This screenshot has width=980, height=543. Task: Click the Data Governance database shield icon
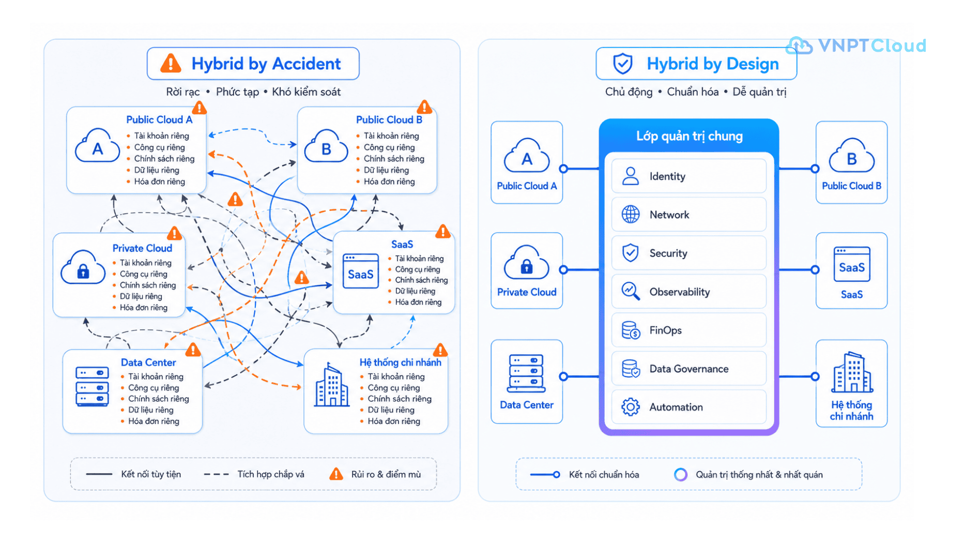click(x=631, y=369)
